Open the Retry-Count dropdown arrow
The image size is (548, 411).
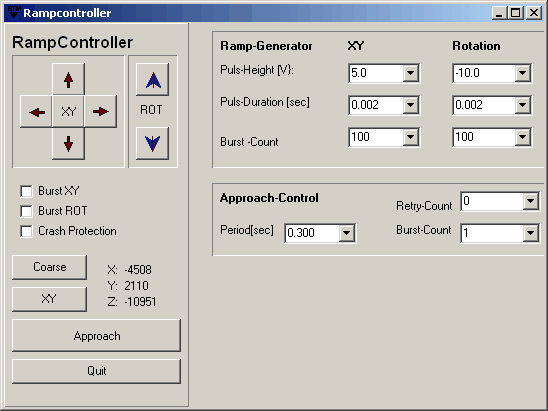pos(531,201)
